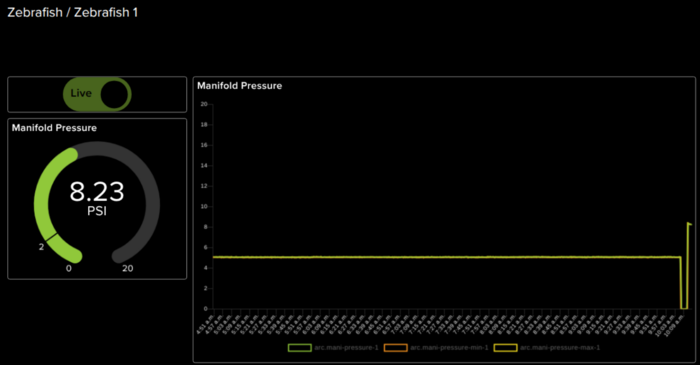This screenshot has width=700, height=365.
Task: Click the zero-pressure dip near 10:03 a.m.
Action: [x=684, y=307]
